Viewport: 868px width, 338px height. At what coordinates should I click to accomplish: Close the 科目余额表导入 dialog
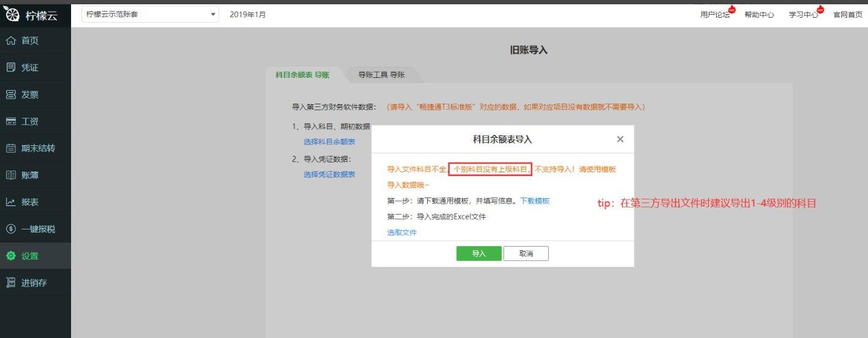pyautogui.click(x=620, y=139)
